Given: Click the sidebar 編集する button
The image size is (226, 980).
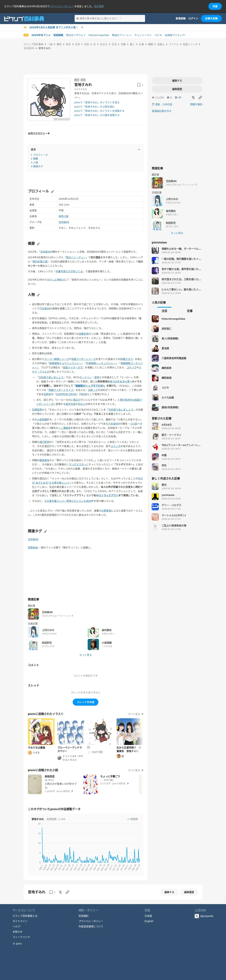Looking at the screenshot, I should [177, 81].
